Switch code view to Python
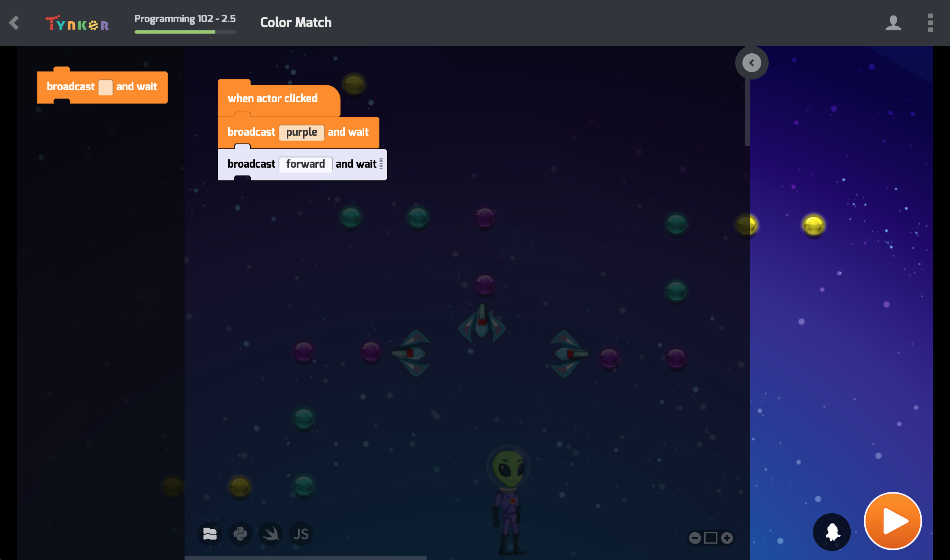This screenshot has height=560, width=950. (240, 534)
